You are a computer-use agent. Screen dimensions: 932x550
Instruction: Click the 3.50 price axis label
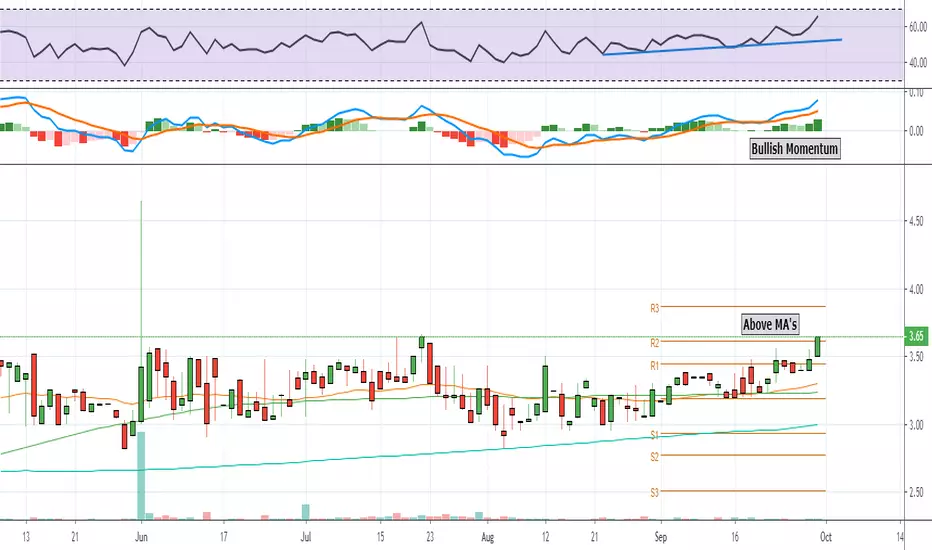(916, 357)
